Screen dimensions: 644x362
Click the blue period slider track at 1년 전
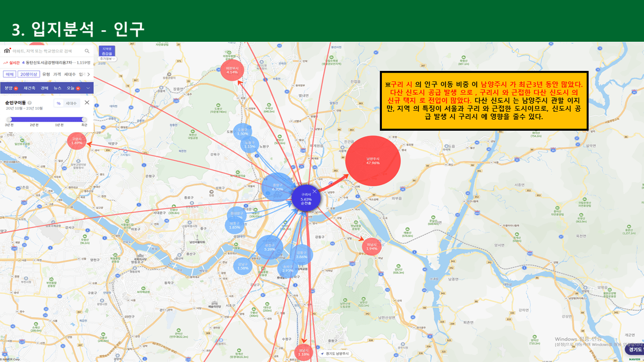tap(59, 120)
